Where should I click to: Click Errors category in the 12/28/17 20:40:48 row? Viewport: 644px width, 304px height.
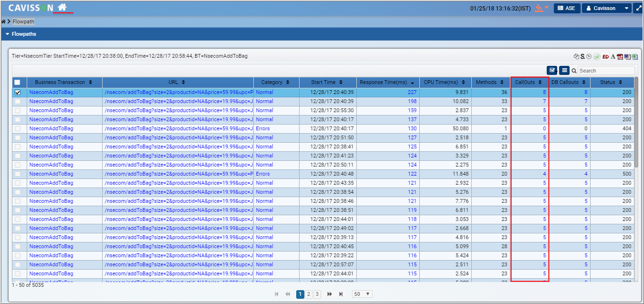pos(263,174)
